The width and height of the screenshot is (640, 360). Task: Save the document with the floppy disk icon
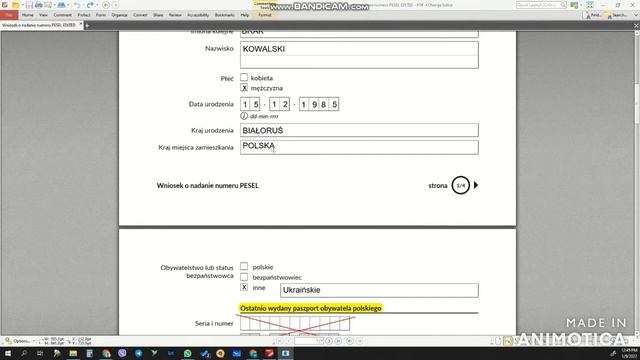click(x=29, y=5)
